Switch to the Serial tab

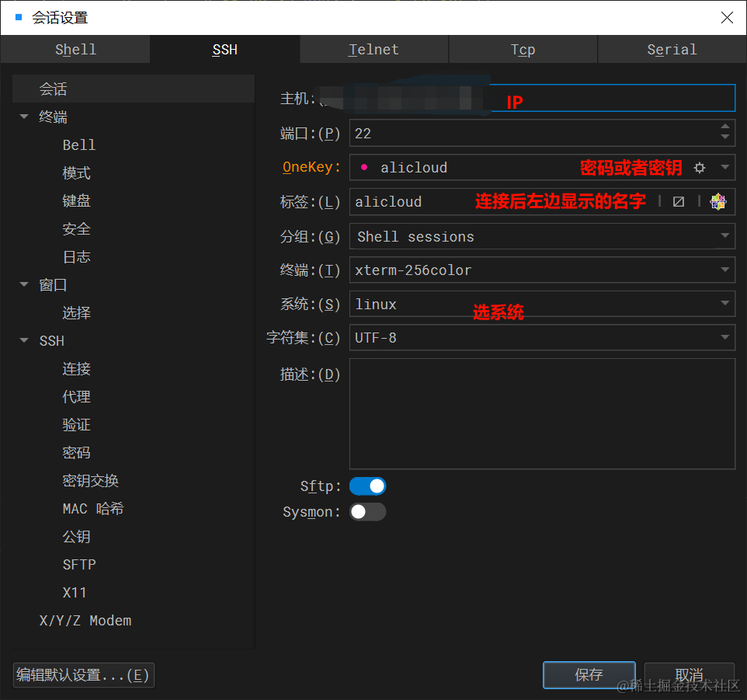point(672,49)
